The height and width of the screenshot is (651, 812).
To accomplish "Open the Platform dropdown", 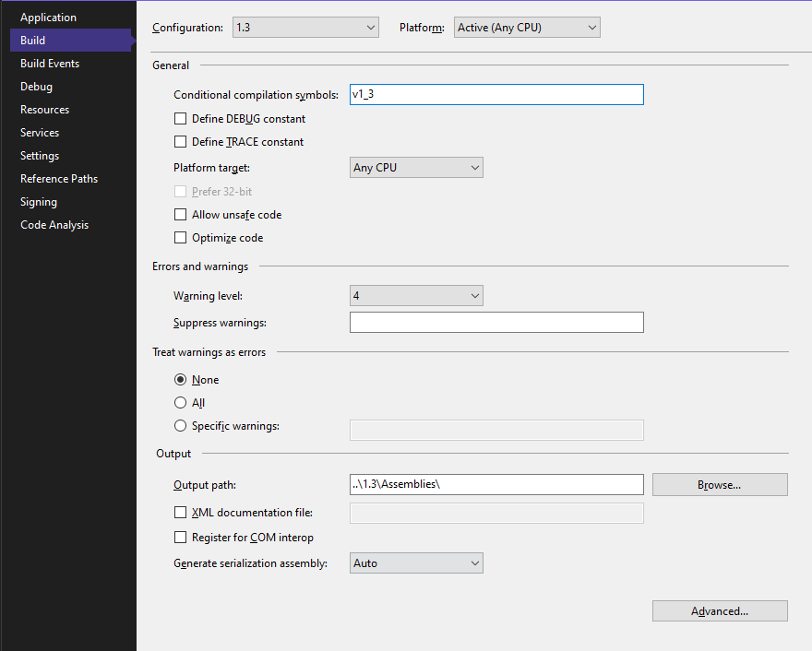I will [526, 27].
